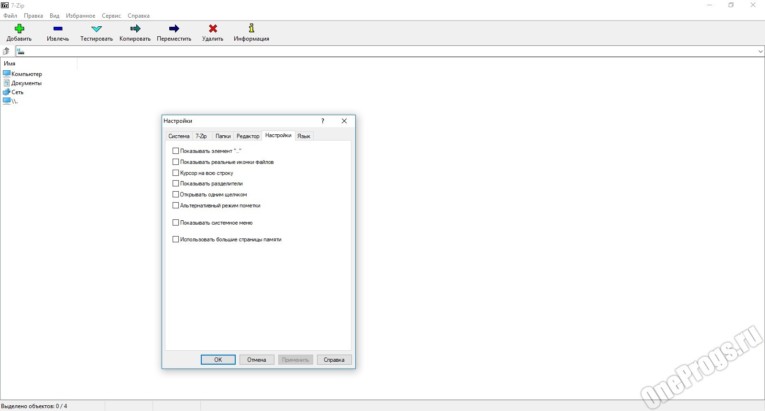Image resolution: width=765 pixels, height=411 pixels.
Task: Click the red Удалить (Delete) icon
Action: click(213, 29)
